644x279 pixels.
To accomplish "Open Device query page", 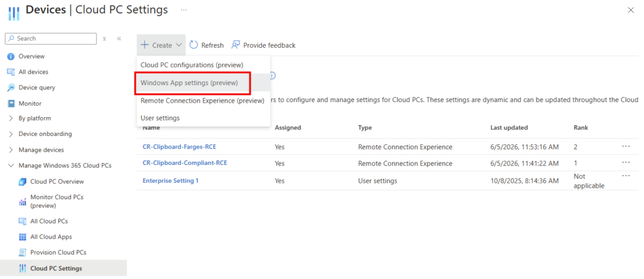I will (36, 88).
